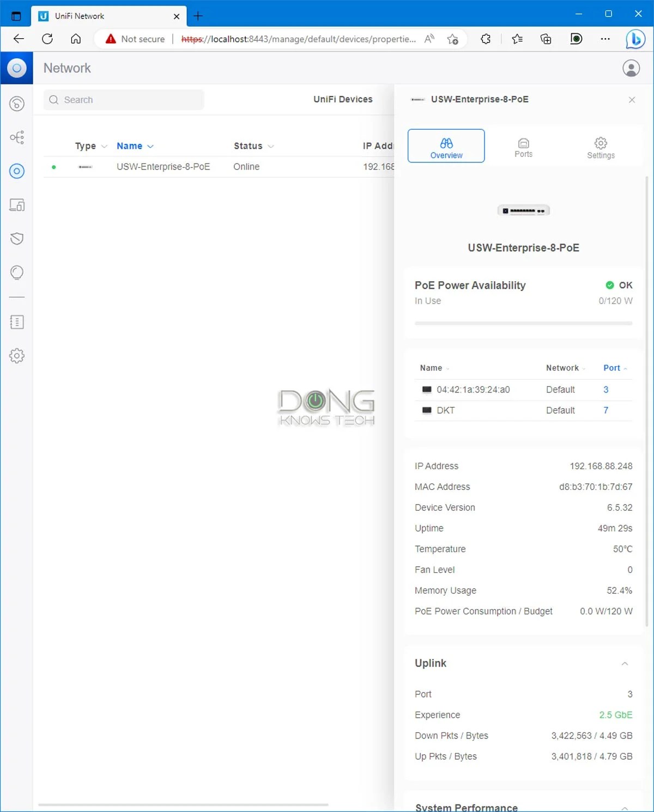The width and height of the screenshot is (654, 812).
Task: Open the Client Devices sidebar icon
Action: pyautogui.click(x=17, y=205)
